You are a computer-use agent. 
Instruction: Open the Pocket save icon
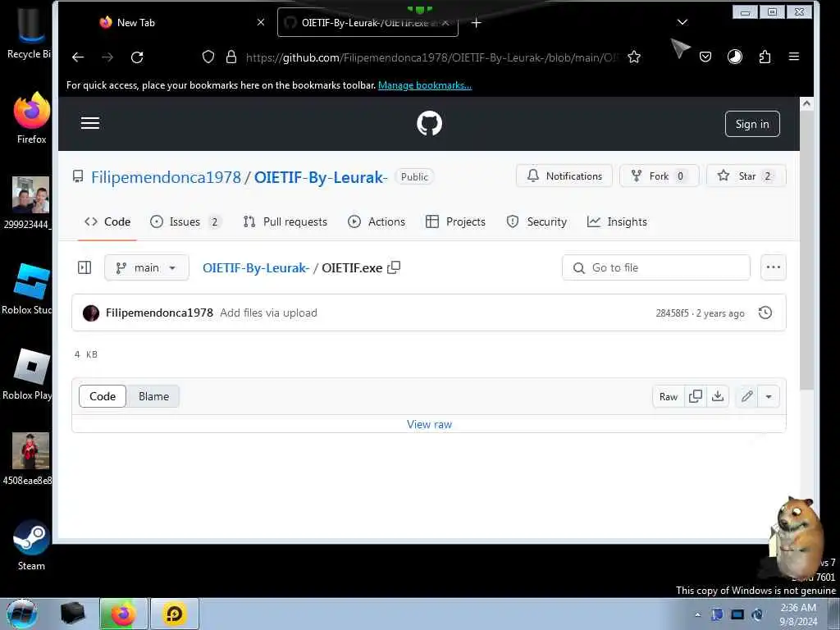pyautogui.click(x=705, y=57)
